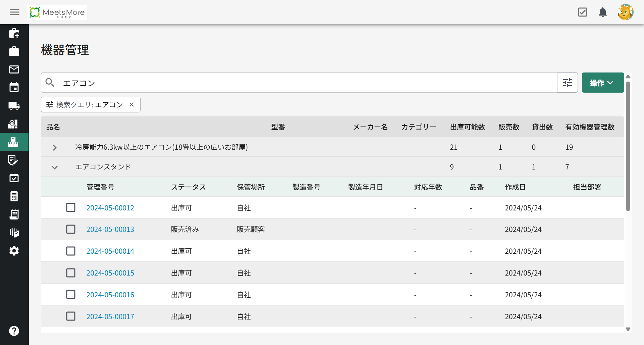Collapse the エアコンスタンド row
This screenshot has height=345, width=644.
(55, 167)
